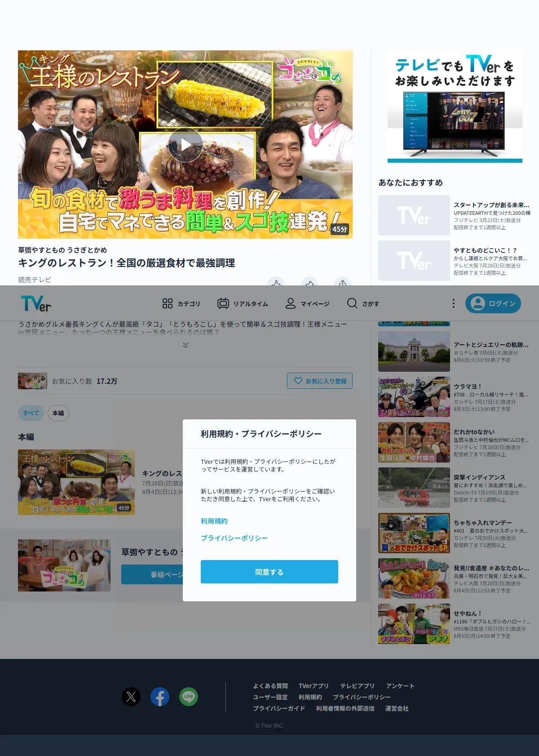Viewport: 539px width, 756px height.
Task: Open the Facebook social icon
Action: (x=160, y=697)
